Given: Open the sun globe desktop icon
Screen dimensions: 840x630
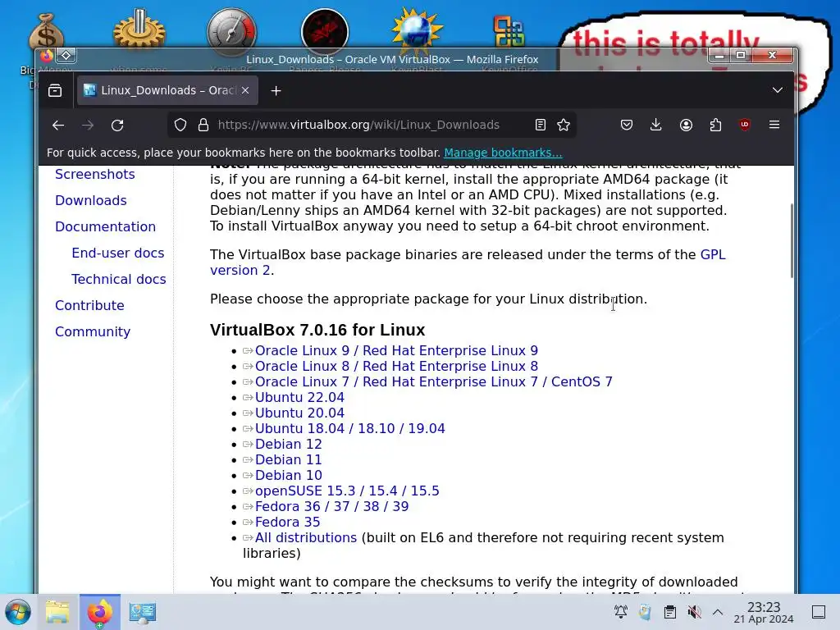Looking at the screenshot, I should (x=417, y=31).
